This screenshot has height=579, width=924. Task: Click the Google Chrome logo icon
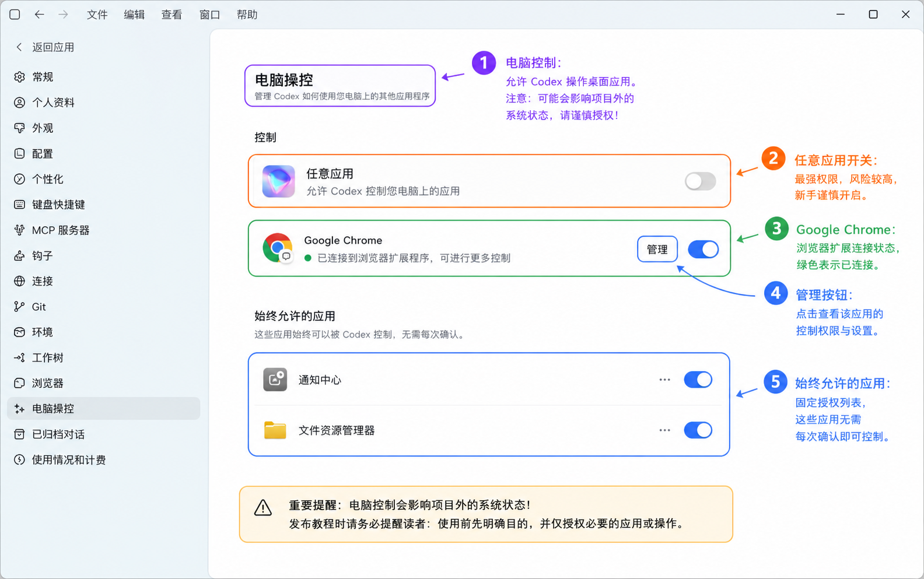278,248
